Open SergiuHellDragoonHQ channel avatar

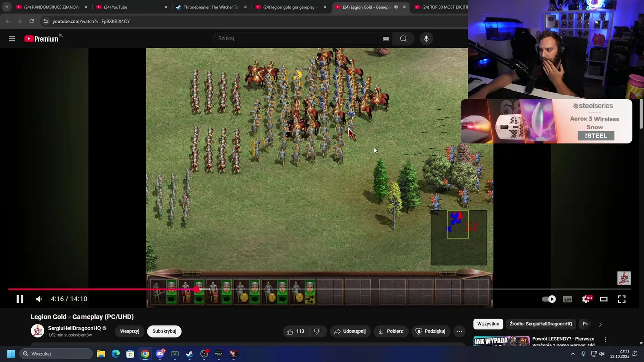38,331
